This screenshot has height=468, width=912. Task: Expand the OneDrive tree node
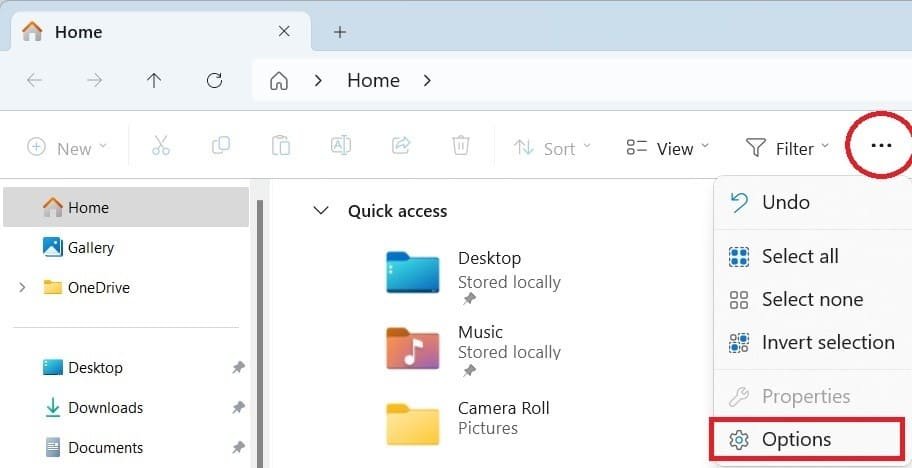point(22,288)
